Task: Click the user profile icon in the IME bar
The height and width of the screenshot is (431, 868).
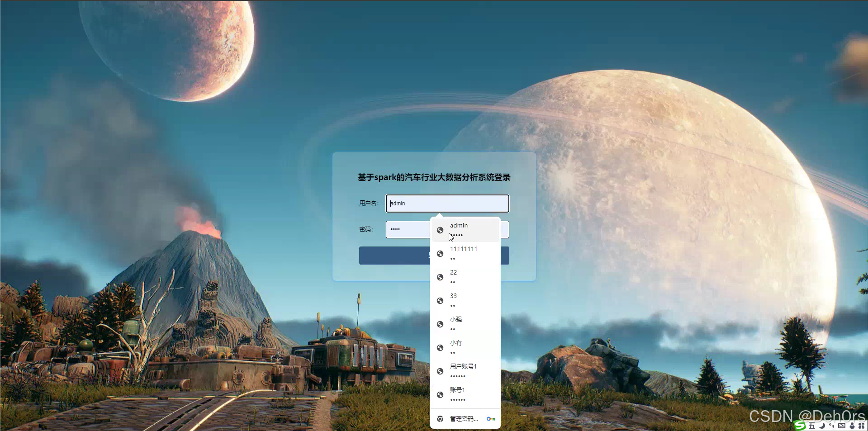Action: click(852, 426)
